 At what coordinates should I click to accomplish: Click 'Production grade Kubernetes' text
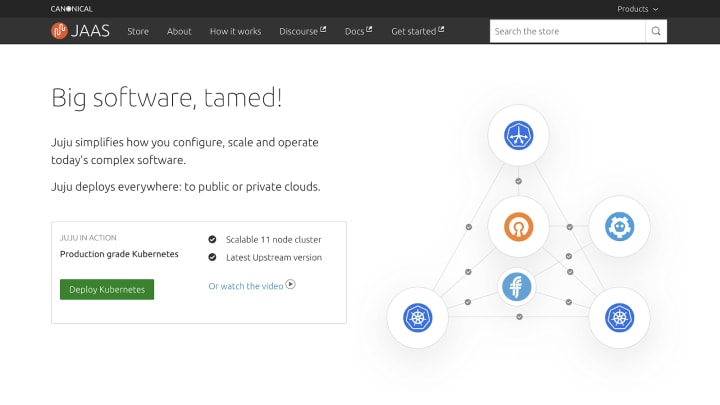pos(119,254)
